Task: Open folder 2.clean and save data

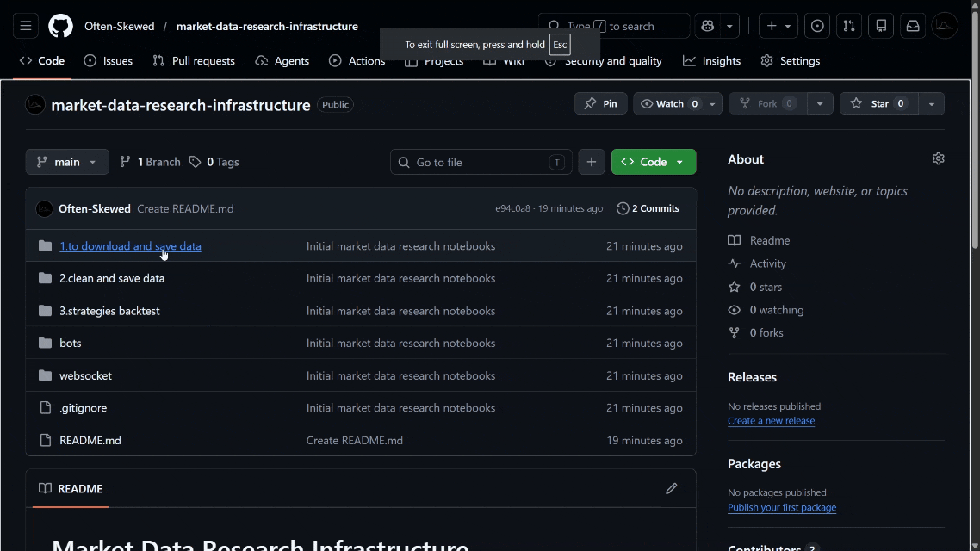Action: pos(112,278)
